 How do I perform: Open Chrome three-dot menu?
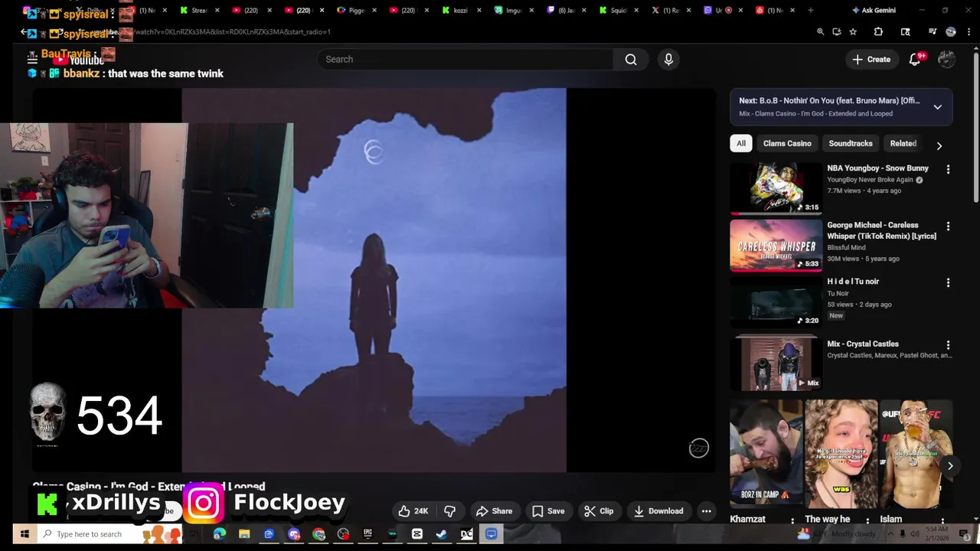click(969, 32)
